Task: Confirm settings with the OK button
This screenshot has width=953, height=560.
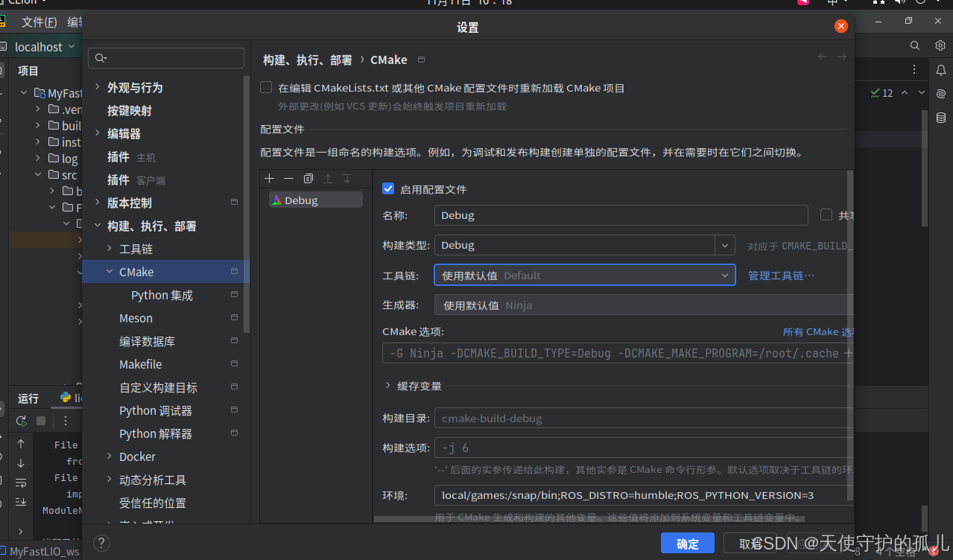Action: tap(688, 544)
